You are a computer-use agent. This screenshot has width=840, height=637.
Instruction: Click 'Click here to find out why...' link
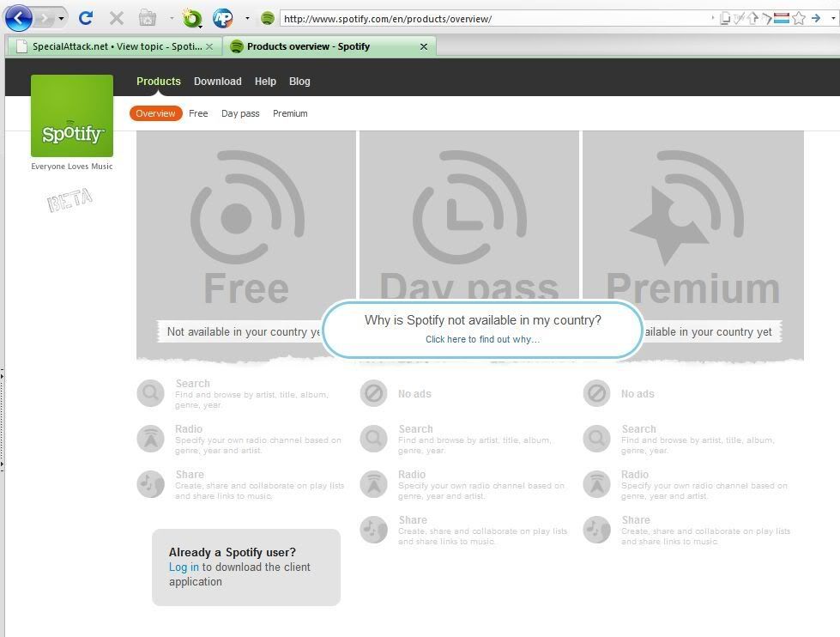483,339
